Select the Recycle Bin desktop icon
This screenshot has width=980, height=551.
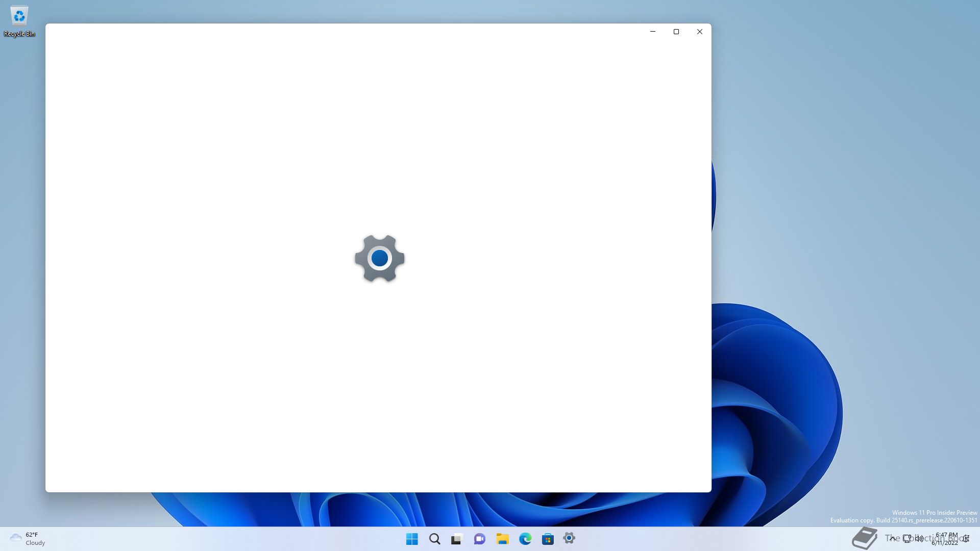click(19, 21)
